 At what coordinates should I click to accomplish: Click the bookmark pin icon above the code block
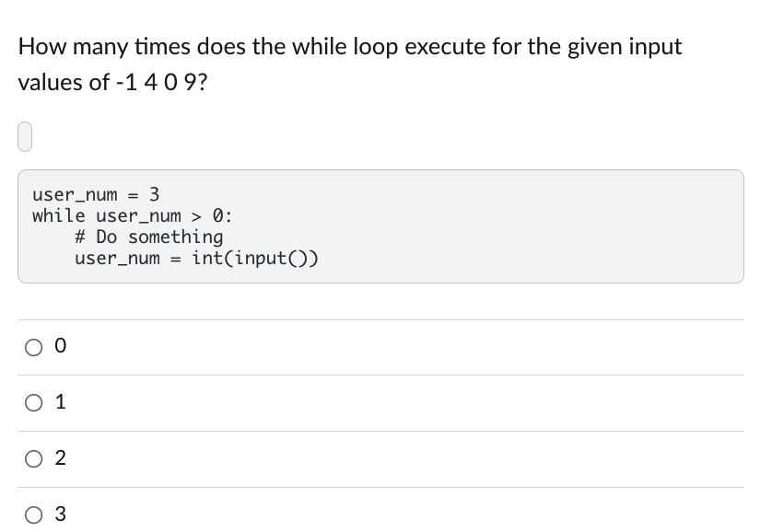tap(25, 135)
